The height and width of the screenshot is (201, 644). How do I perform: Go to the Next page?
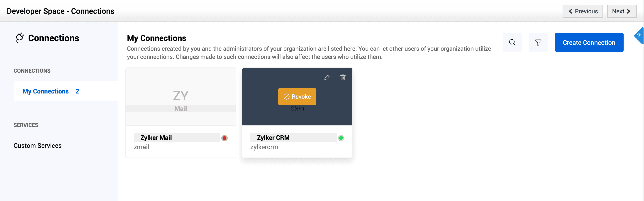pyautogui.click(x=622, y=11)
